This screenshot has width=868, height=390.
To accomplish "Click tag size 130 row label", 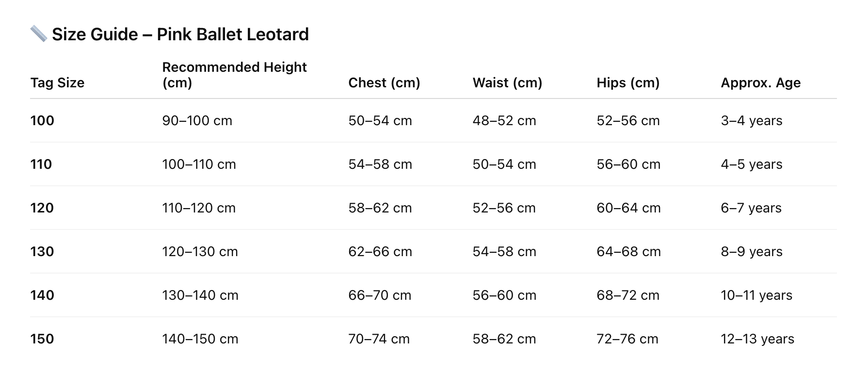I will click(x=42, y=252).
